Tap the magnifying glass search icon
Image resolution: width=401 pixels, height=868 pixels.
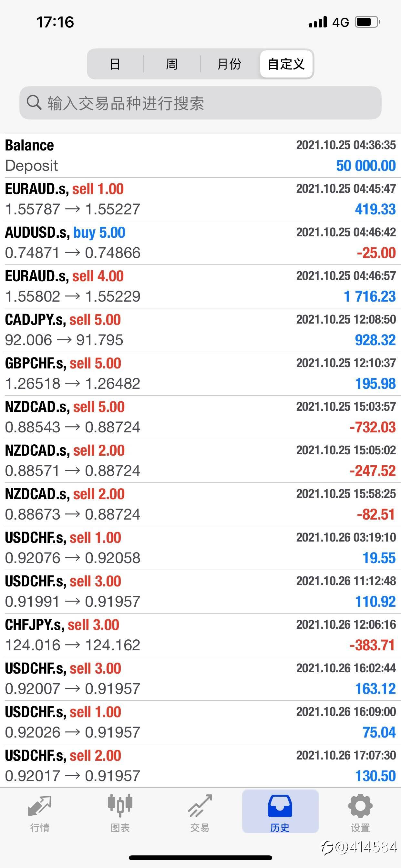click(x=34, y=102)
